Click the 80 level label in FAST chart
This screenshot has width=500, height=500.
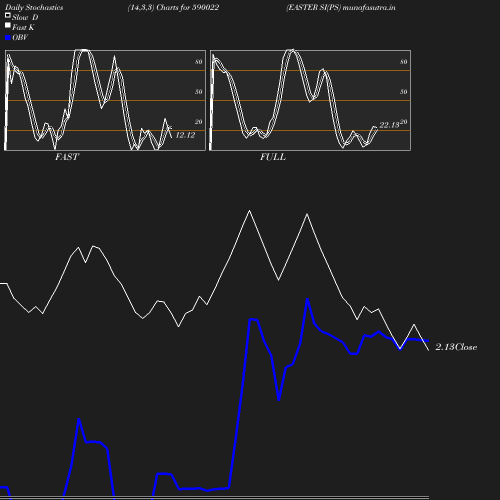199,62
